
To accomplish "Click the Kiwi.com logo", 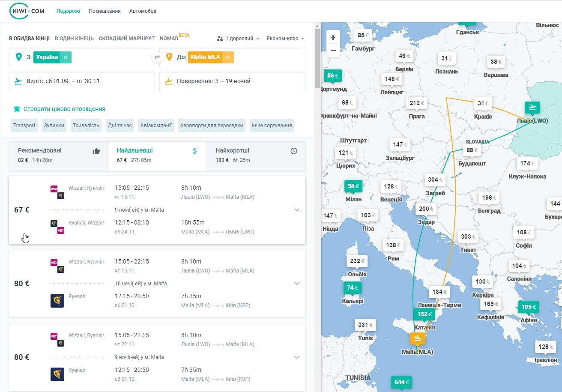I will click(x=27, y=11).
